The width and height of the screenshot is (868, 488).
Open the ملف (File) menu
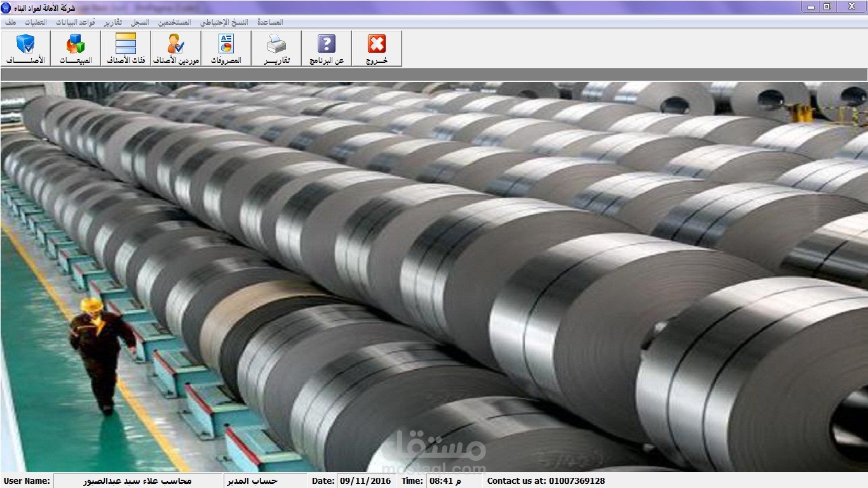point(10,22)
